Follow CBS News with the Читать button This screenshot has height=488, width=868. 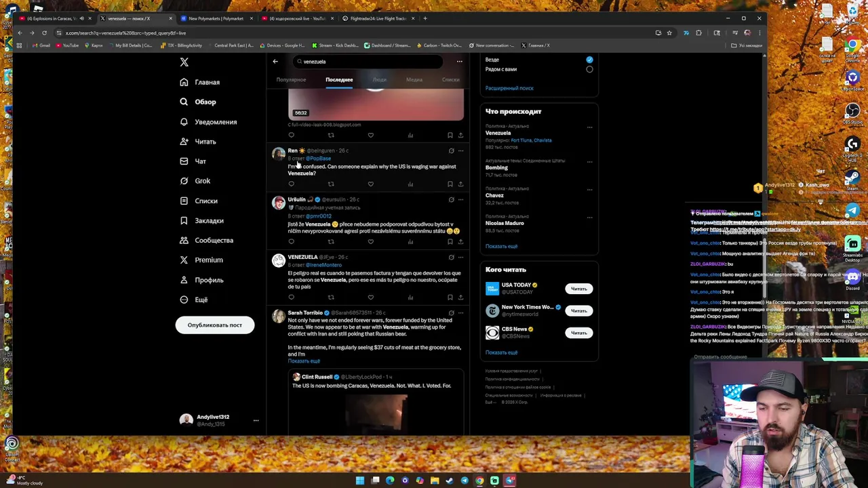pyautogui.click(x=578, y=333)
